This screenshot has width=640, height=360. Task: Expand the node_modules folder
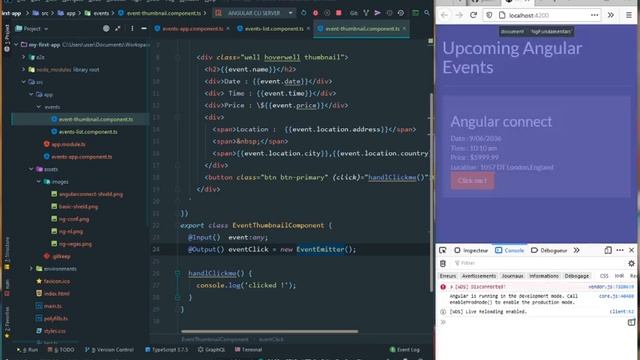coord(24,69)
